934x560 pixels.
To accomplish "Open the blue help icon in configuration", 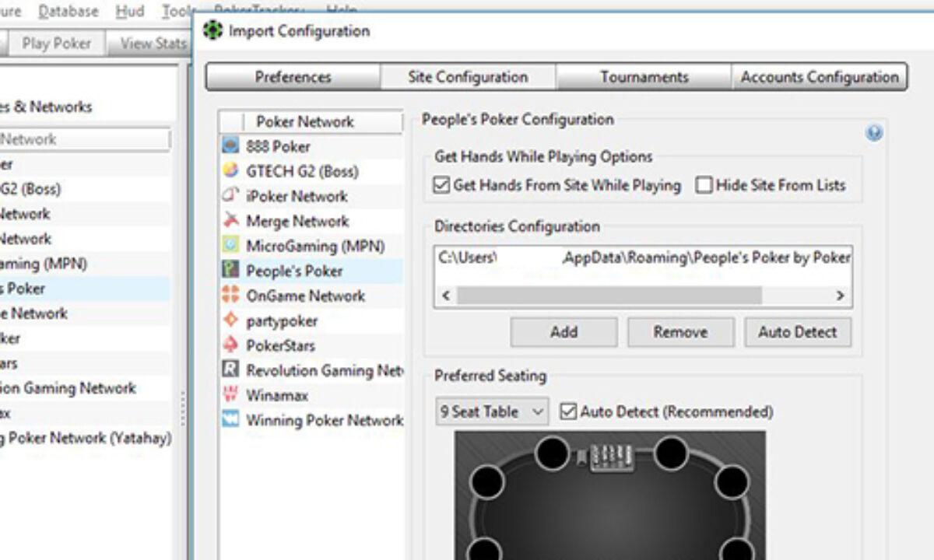I will pyautogui.click(x=874, y=133).
